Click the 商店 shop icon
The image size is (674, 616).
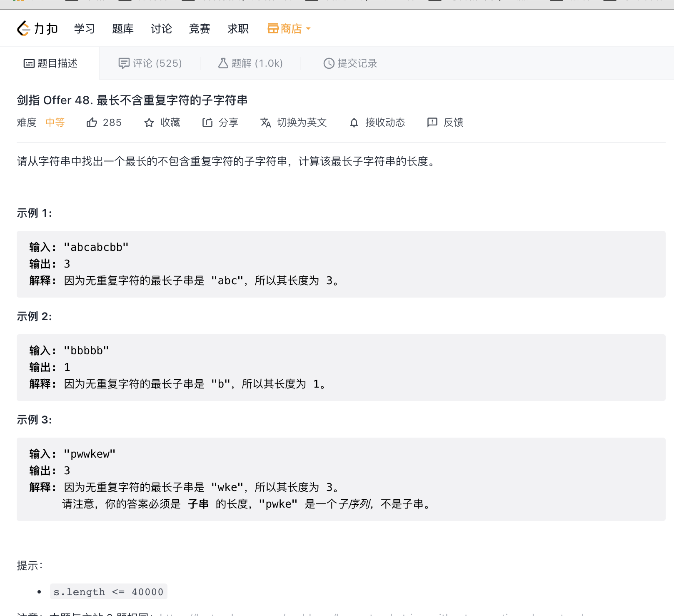coord(273,29)
